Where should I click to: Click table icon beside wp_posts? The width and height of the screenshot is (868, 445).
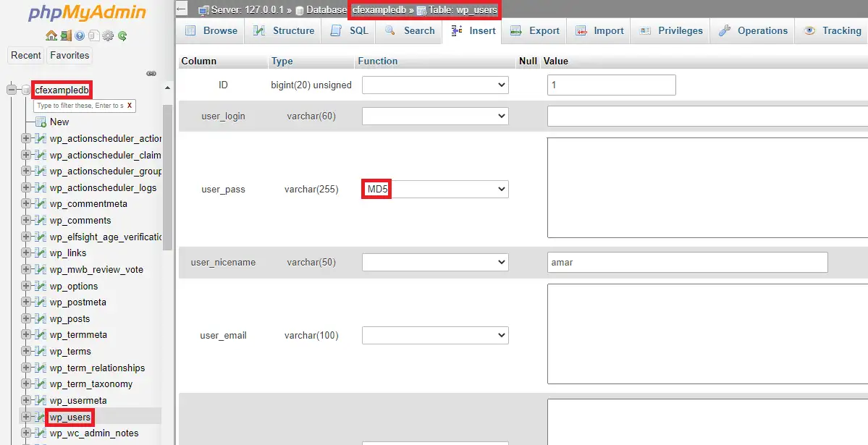[x=40, y=319]
